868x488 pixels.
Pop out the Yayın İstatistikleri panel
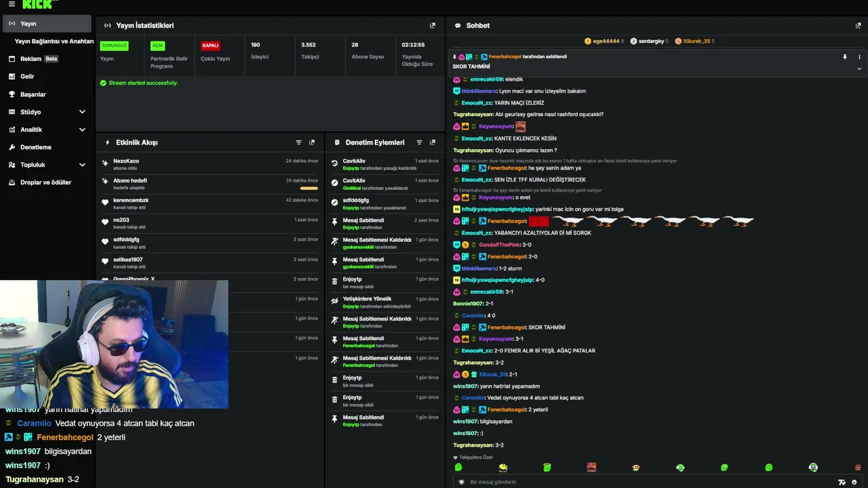pyautogui.click(x=433, y=26)
